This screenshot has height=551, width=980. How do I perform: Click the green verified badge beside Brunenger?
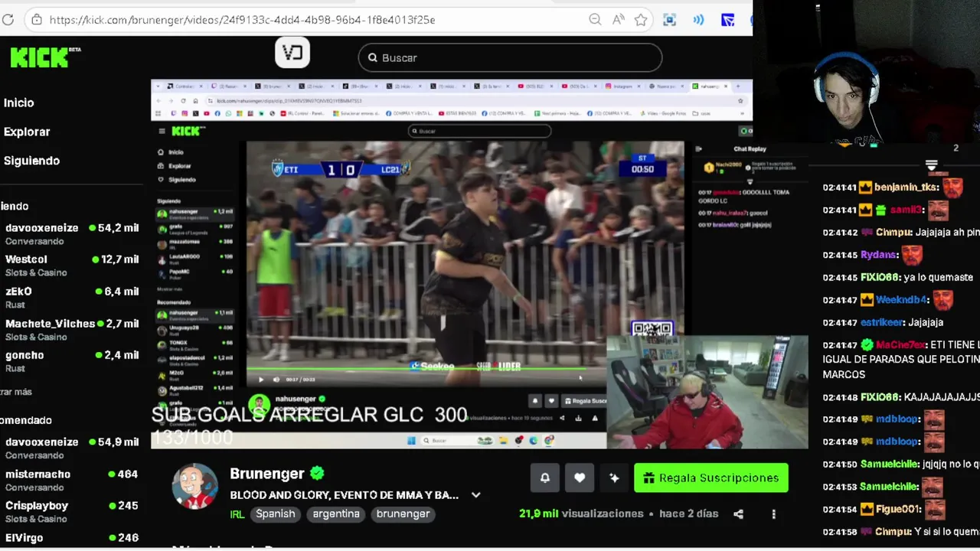[x=317, y=474]
